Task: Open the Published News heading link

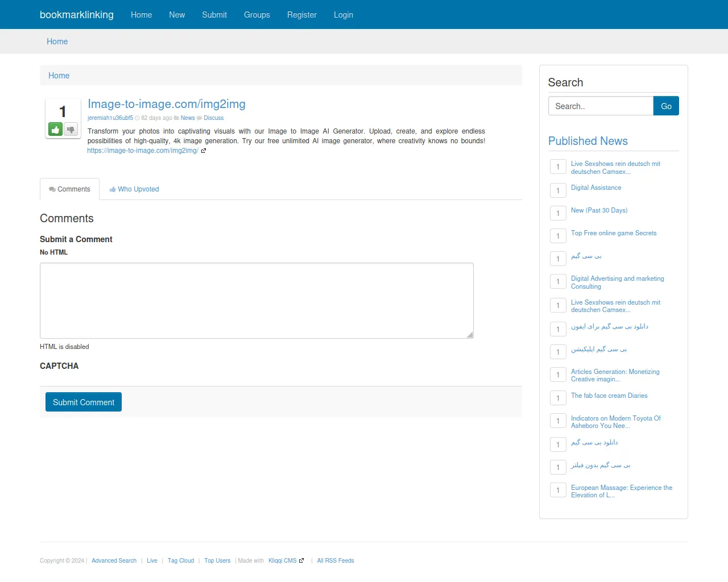Action: point(588,141)
